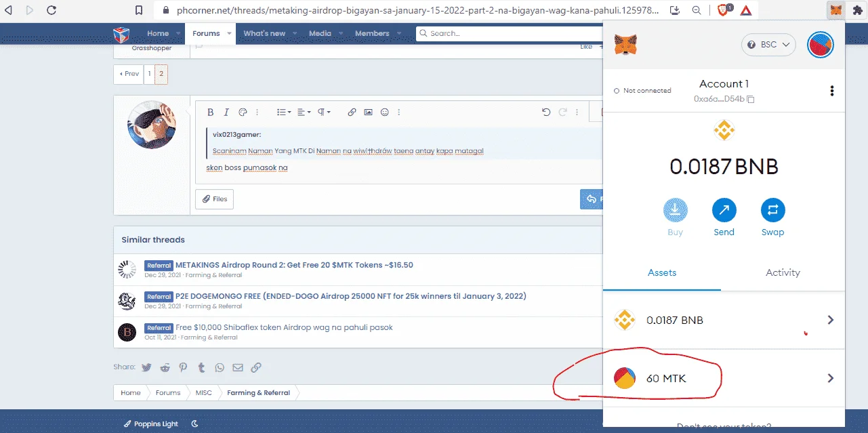Viewport: 868px width, 433px height.
Task: Click the browser forward arrow
Action: coord(29,10)
